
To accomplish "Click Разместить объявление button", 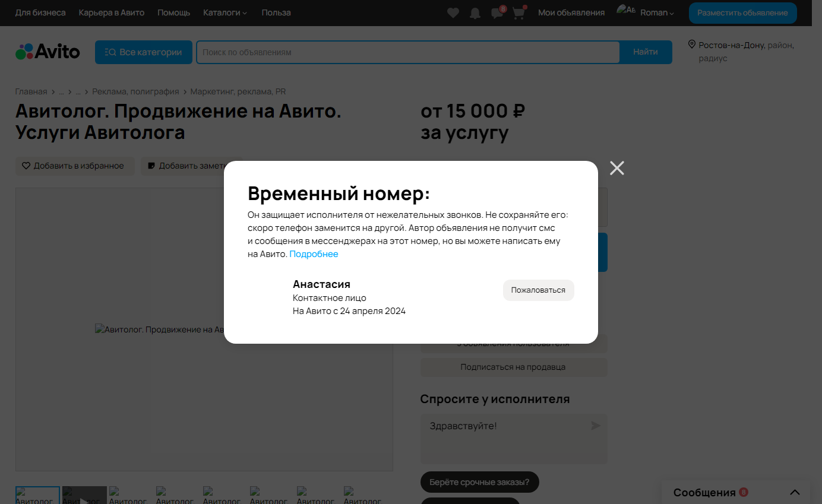I will [x=743, y=12].
